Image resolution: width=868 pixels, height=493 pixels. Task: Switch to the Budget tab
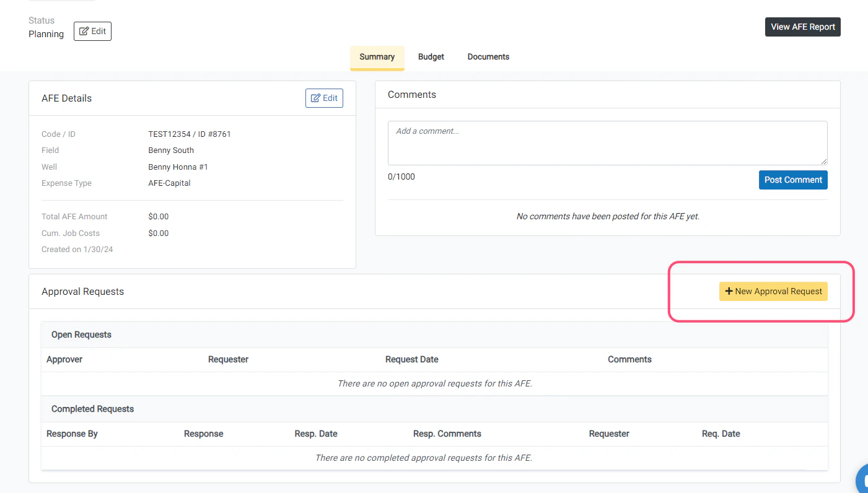click(x=431, y=56)
